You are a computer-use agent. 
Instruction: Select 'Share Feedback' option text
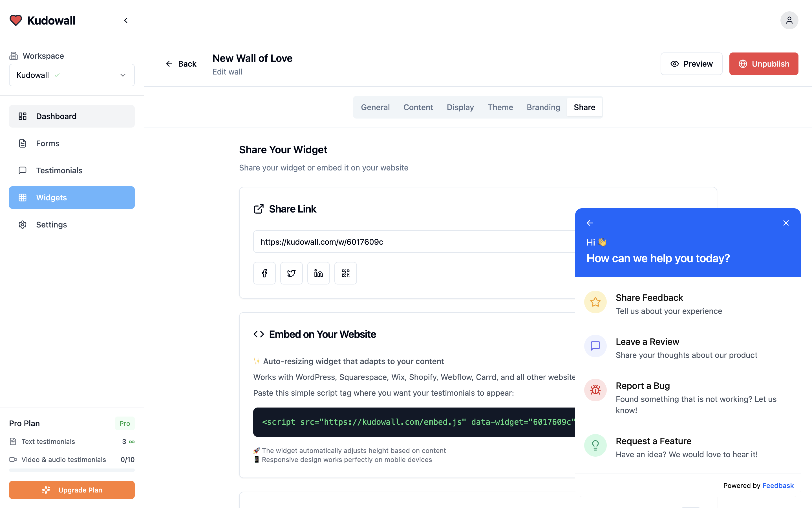pos(649,298)
